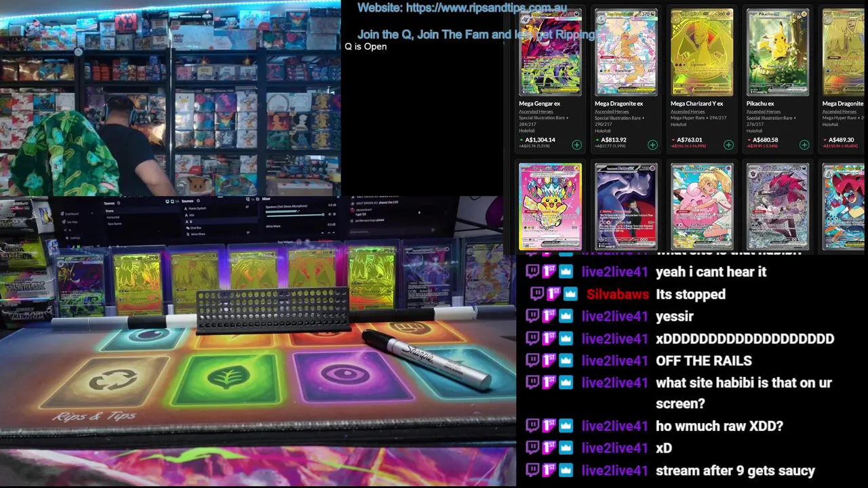Click Pikachu ex card title
The image size is (868, 488).
click(760, 104)
